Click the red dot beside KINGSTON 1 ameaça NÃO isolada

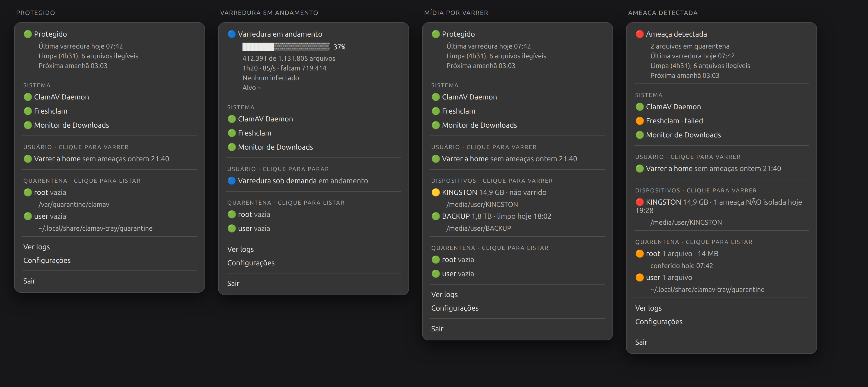click(x=639, y=202)
